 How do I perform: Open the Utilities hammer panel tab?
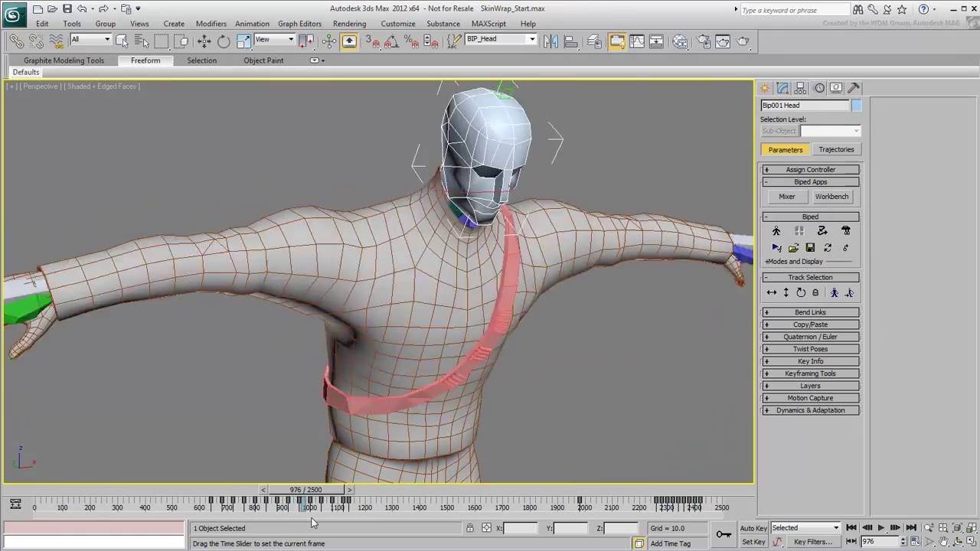click(x=854, y=88)
